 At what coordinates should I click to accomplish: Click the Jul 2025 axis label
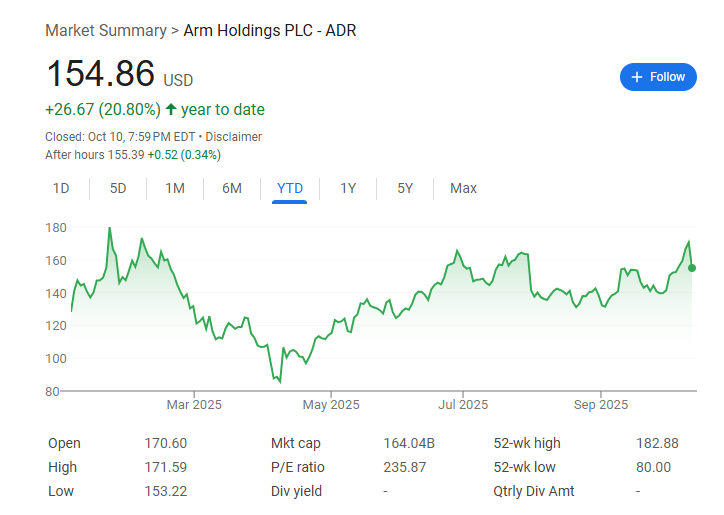[x=463, y=405]
